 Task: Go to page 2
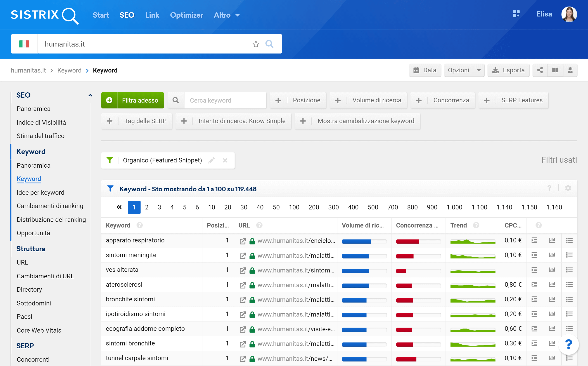pyautogui.click(x=147, y=207)
